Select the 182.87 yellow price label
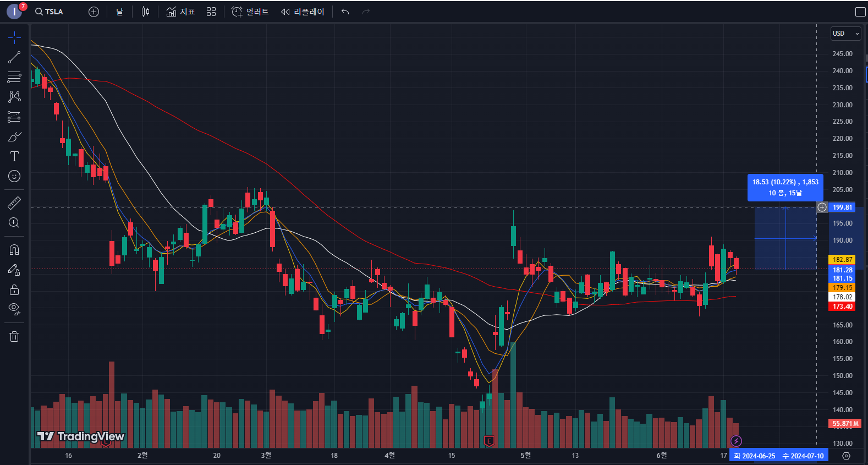Image resolution: width=868 pixels, height=465 pixels. point(842,260)
